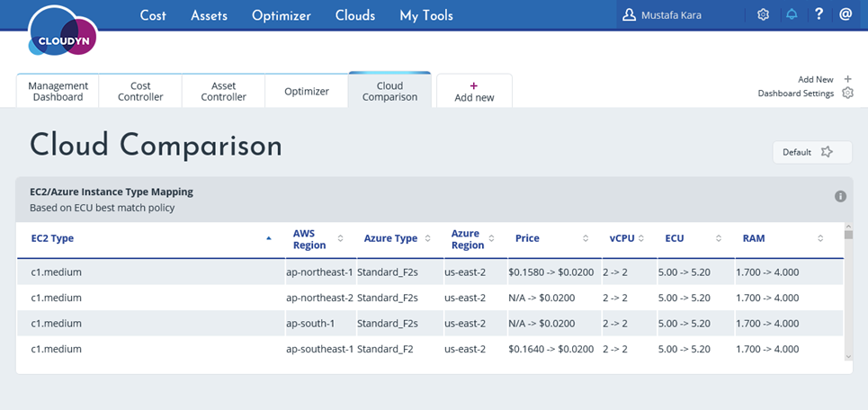Viewport: 868px width, 410px height.
Task: Click the @ contact icon
Action: point(846,15)
